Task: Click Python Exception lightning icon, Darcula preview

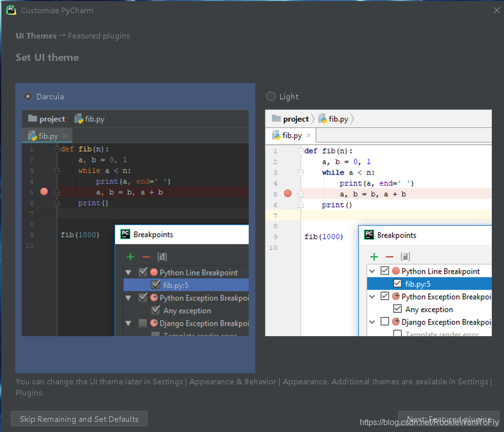Action: (154, 298)
